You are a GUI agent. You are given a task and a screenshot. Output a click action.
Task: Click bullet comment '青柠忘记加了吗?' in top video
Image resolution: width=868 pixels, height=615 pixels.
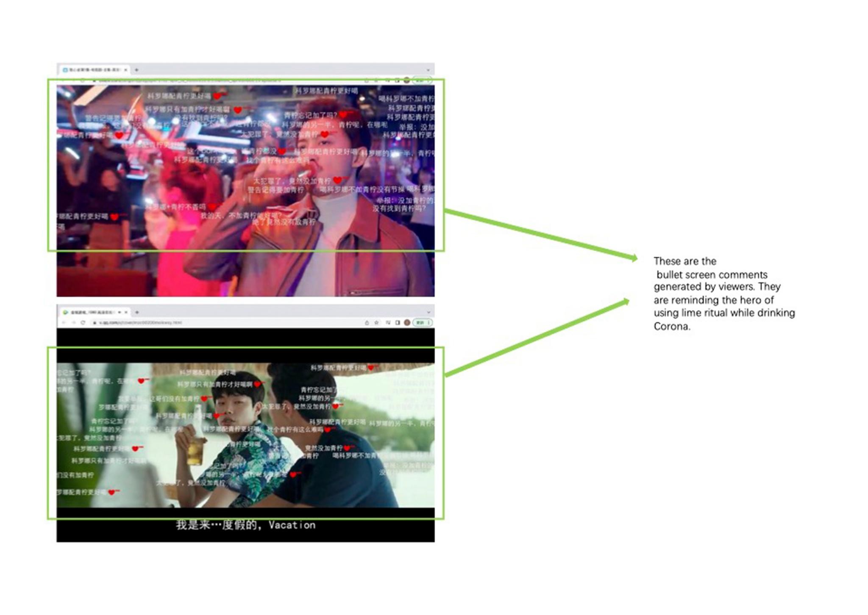pos(311,115)
